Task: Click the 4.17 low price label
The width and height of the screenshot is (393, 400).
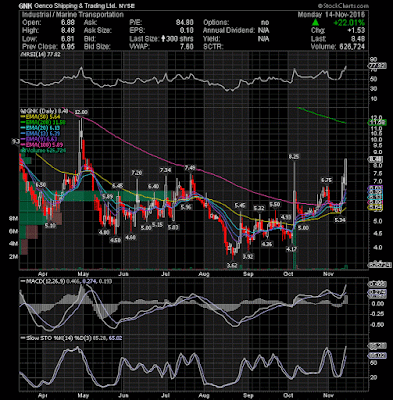Action: [x=291, y=249]
